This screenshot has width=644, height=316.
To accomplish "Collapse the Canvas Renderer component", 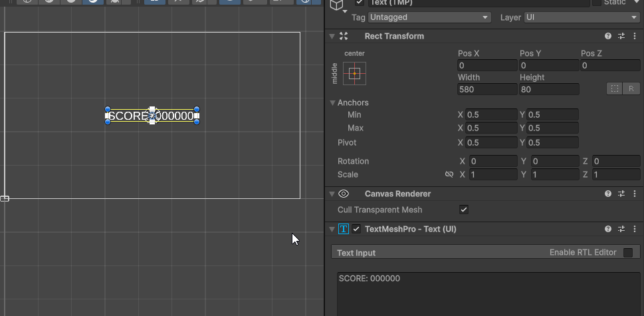I will 332,194.
